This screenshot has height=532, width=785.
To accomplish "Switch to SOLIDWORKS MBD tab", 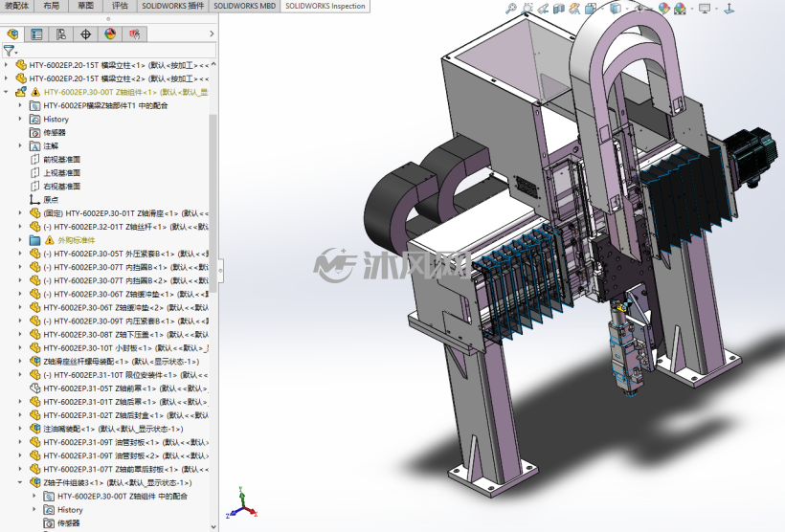I will click(x=245, y=6).
